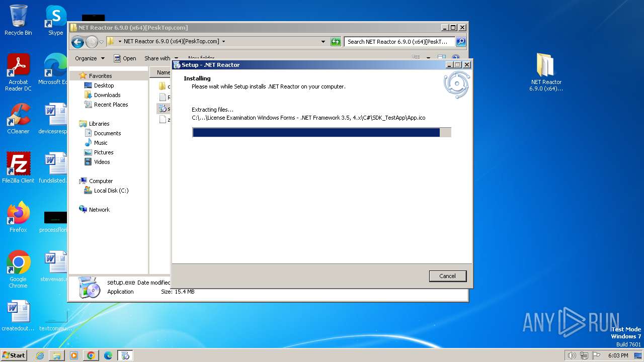
Task: Open Desktop in Favorites
Action: point(104,85)
